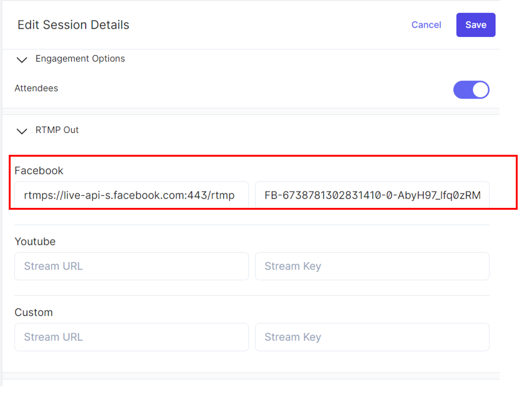Collapse the RTMP Out chevron arrow
This screenshot has width=532, height=397.
[x=22, y=131]
